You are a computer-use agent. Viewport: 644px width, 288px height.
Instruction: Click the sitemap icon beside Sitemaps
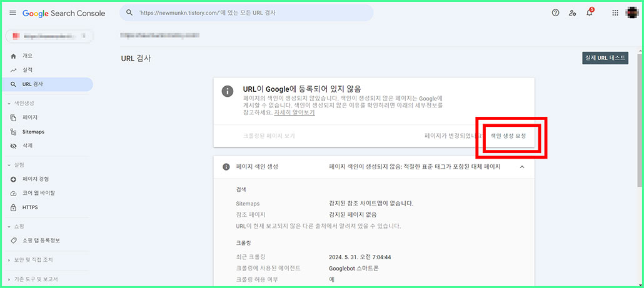coord(13,132)
